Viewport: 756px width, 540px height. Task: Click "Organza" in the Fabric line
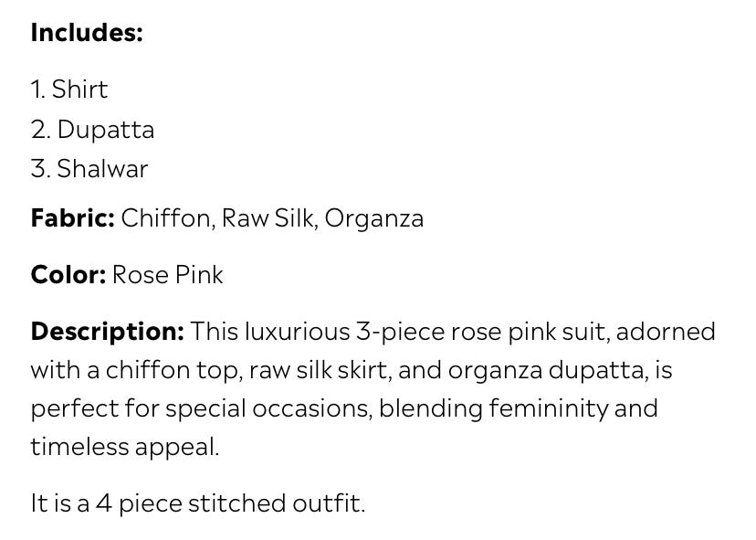coord(374,218)
